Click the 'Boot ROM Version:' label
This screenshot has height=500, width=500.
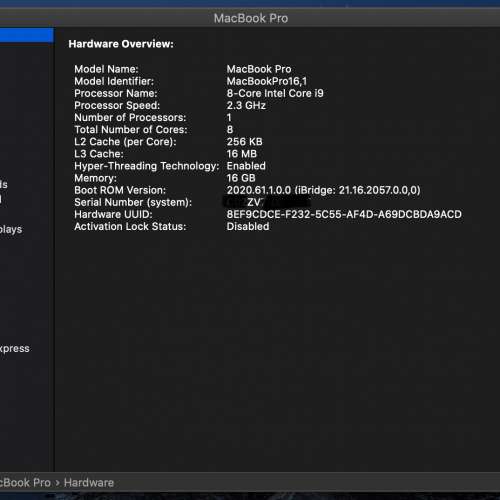coord(120,190)
